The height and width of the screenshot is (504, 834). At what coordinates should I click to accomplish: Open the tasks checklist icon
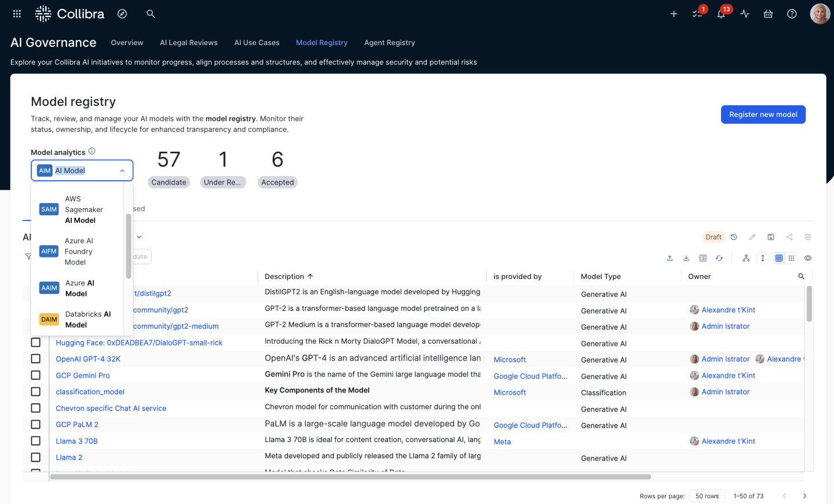[x=697, y=14]
